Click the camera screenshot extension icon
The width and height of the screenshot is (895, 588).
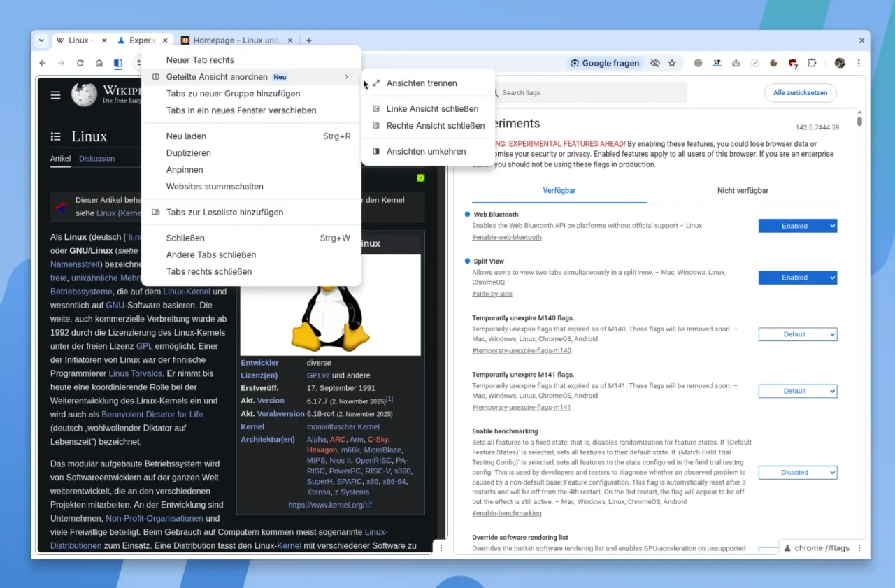736,63
